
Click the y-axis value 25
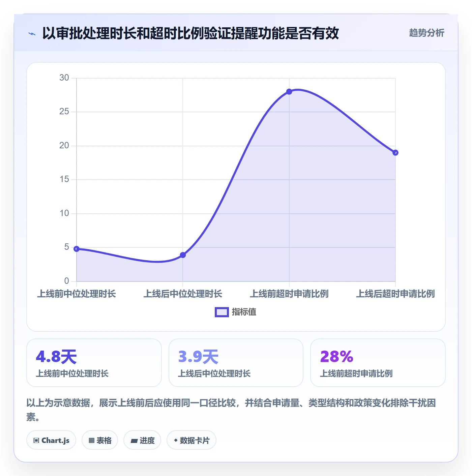(64, 112)
